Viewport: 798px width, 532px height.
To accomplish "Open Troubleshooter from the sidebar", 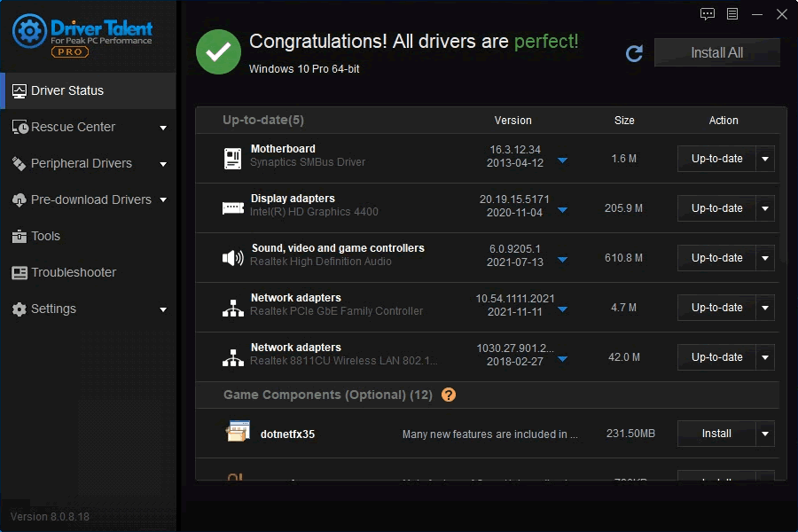I will 88,273.
